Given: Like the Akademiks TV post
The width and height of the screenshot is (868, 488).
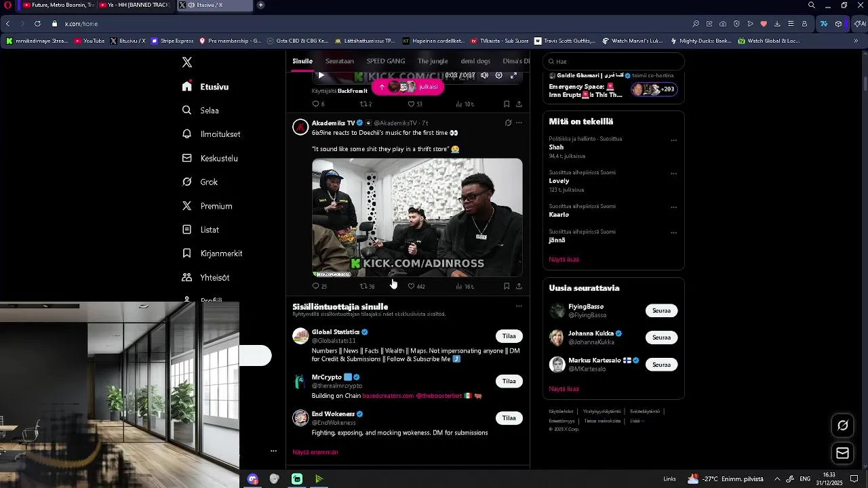Looking at the screenshot, I should [x=416, y=286].
